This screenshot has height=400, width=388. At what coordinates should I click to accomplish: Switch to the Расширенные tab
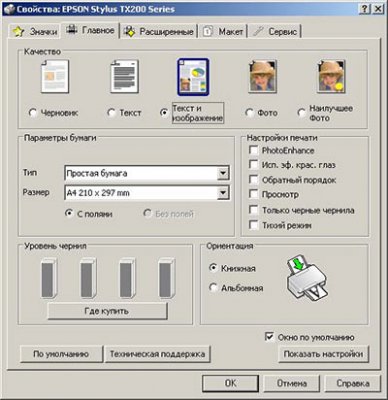(159, 32)
